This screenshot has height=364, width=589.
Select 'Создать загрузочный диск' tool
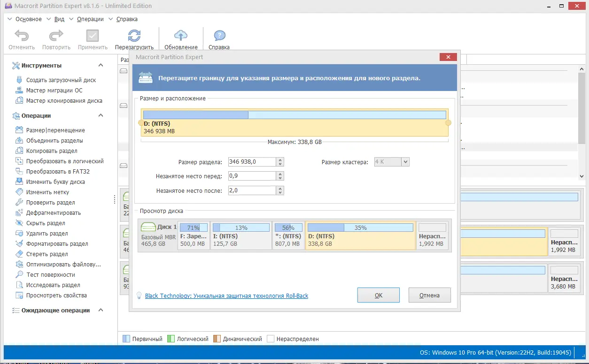click(61, 80)
